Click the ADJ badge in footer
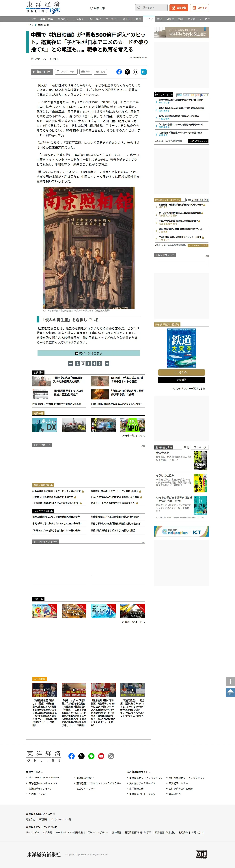 [x=202, y=854]
